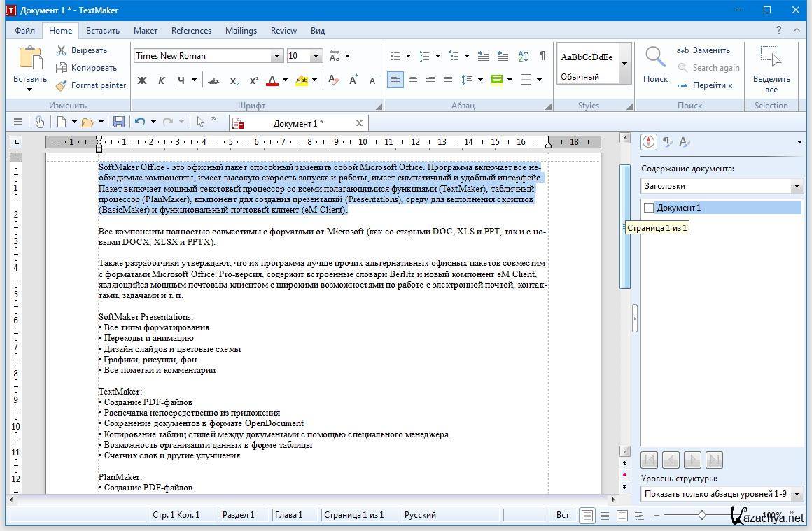Click the Заменить button
The width and height of the screenshot is (812, 531).
tap(703, 50)
